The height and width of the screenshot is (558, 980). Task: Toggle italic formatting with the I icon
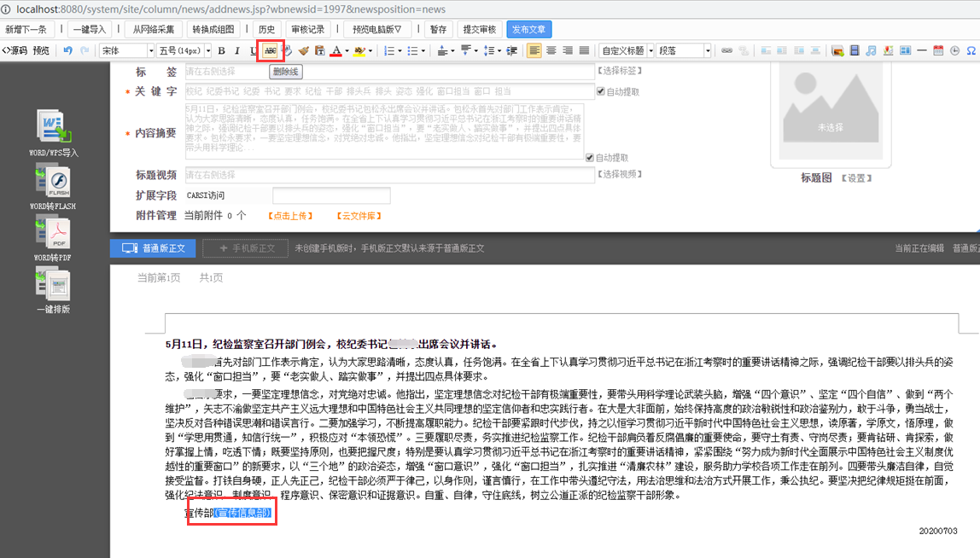point(236,50)
